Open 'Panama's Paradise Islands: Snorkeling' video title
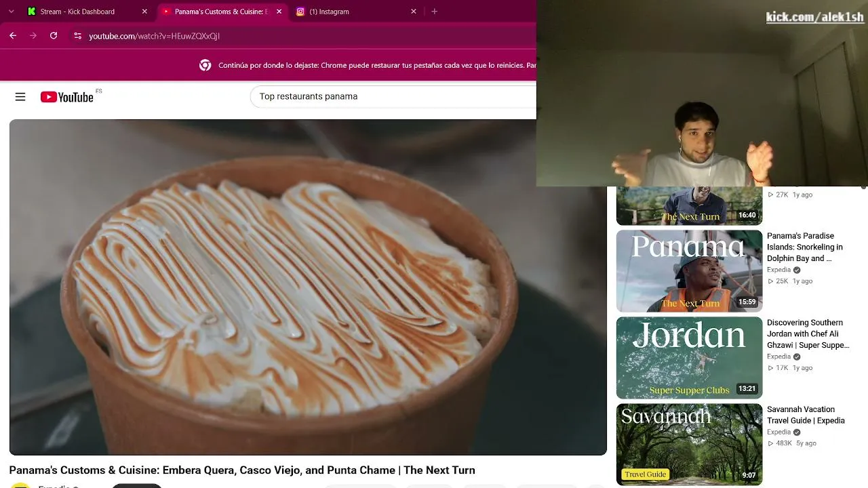This screenshot has height=488, width=868. tap(805, 247)
